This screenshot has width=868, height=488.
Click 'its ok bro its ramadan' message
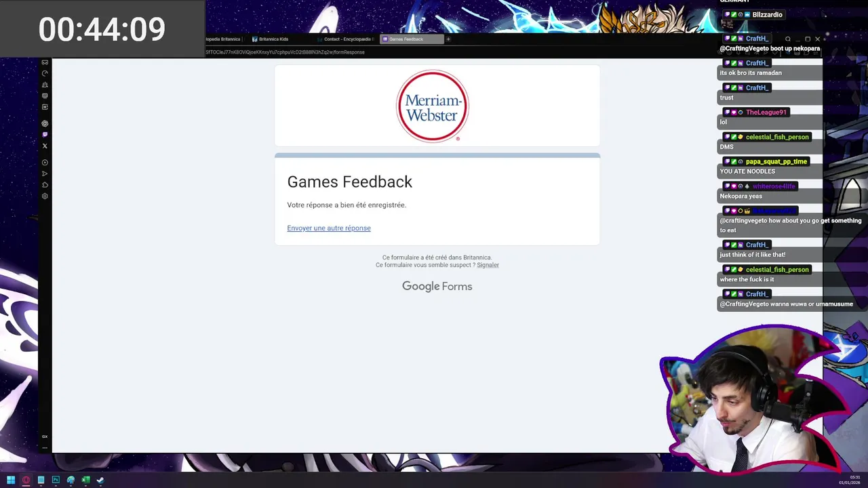pos(751,73)
